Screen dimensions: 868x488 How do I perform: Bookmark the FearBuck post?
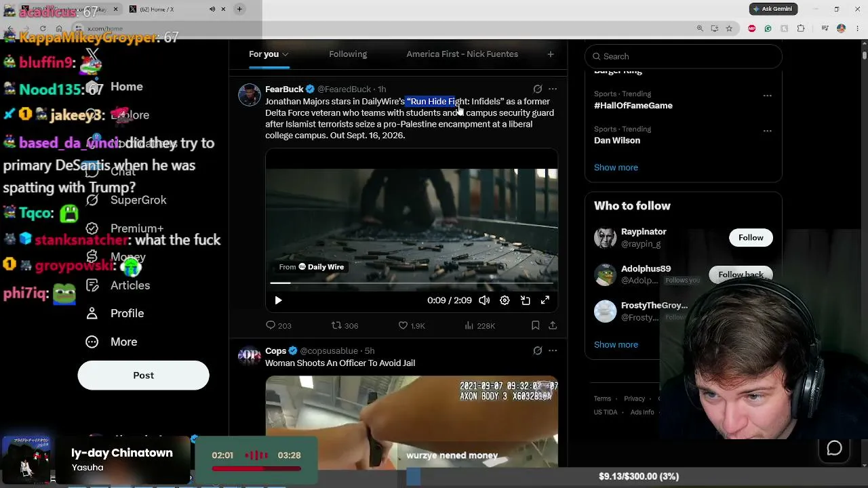[x=536, y=326]
